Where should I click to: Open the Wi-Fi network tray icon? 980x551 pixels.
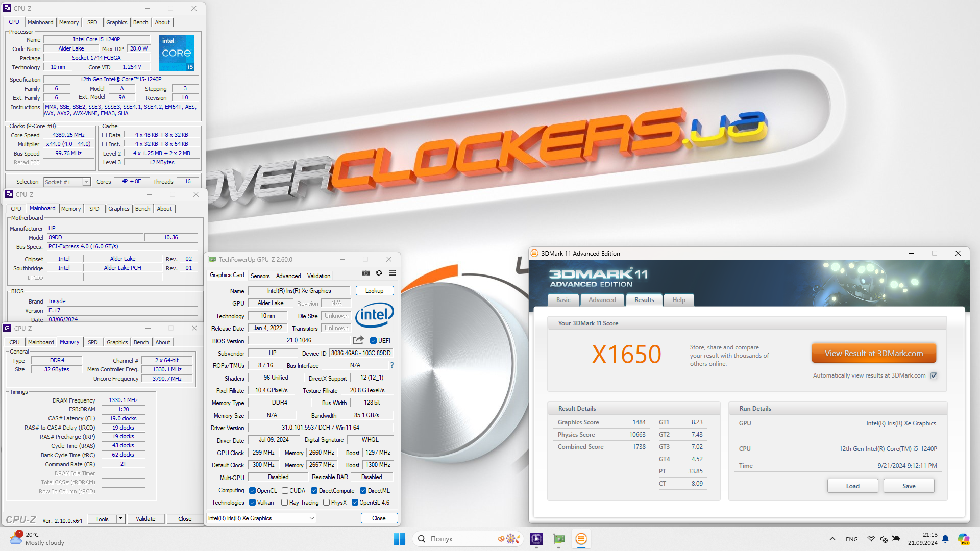[871, 539]
